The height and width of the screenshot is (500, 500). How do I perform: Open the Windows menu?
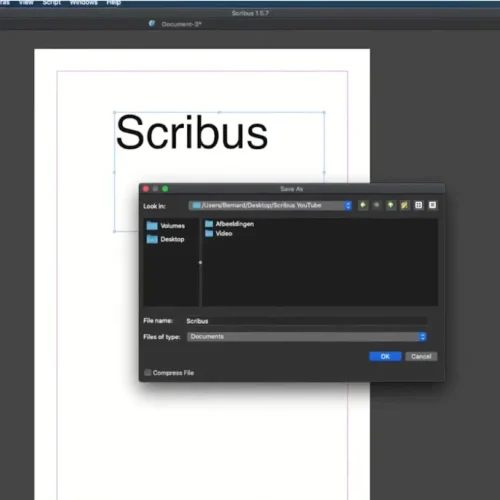point(83,3)
